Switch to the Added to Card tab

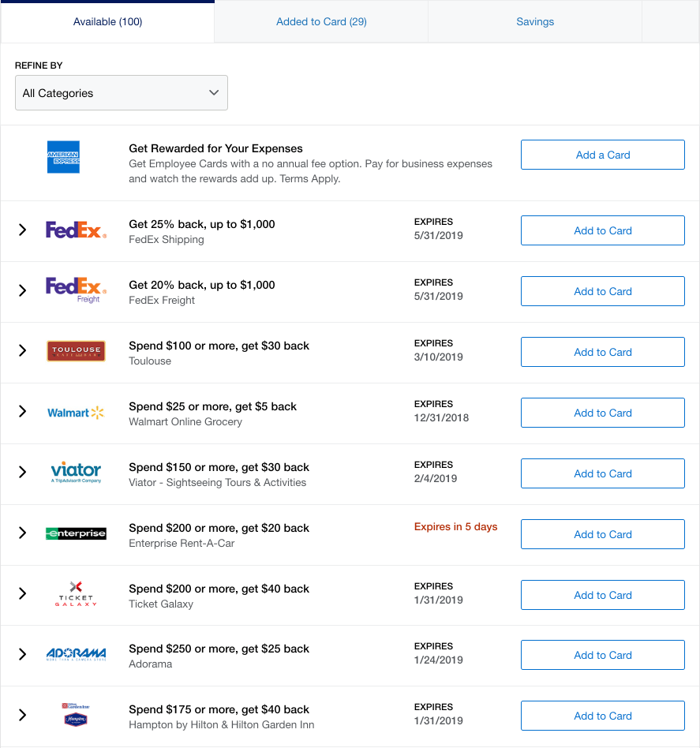pos(321,21)
